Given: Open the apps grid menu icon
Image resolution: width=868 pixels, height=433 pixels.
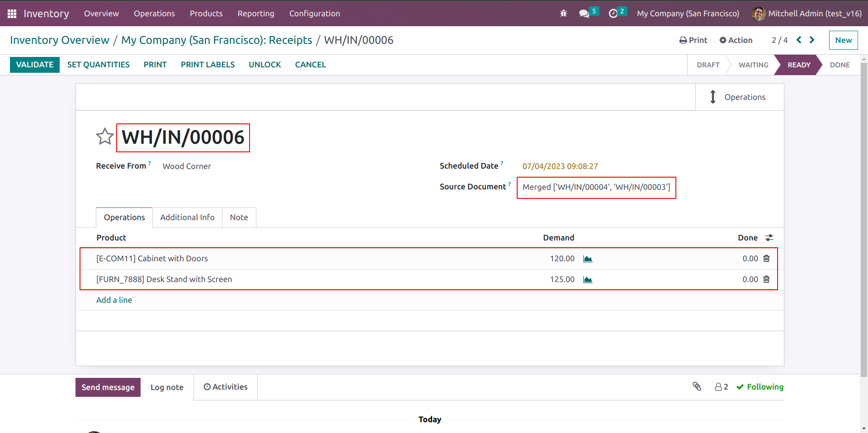Looking at the screenshot, I should pyautogui.click(x=12, y=14).
